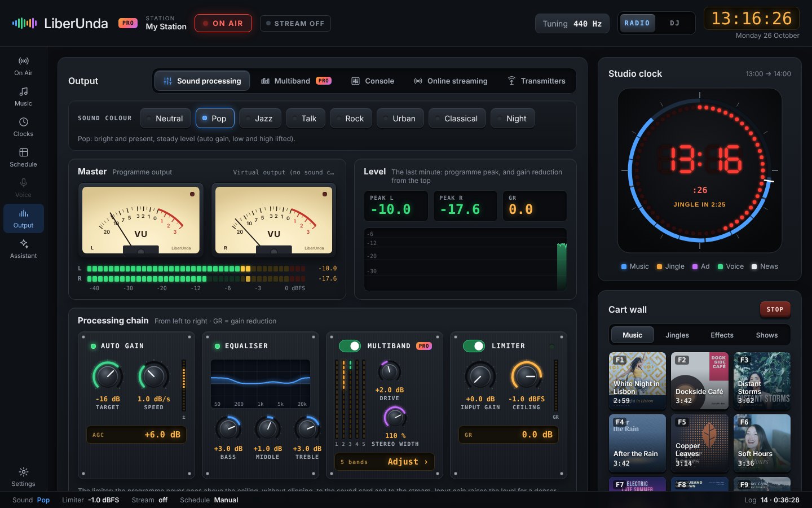Open the Assistant sparkle icon
This screenshot has height=508, width=812.
23,248
